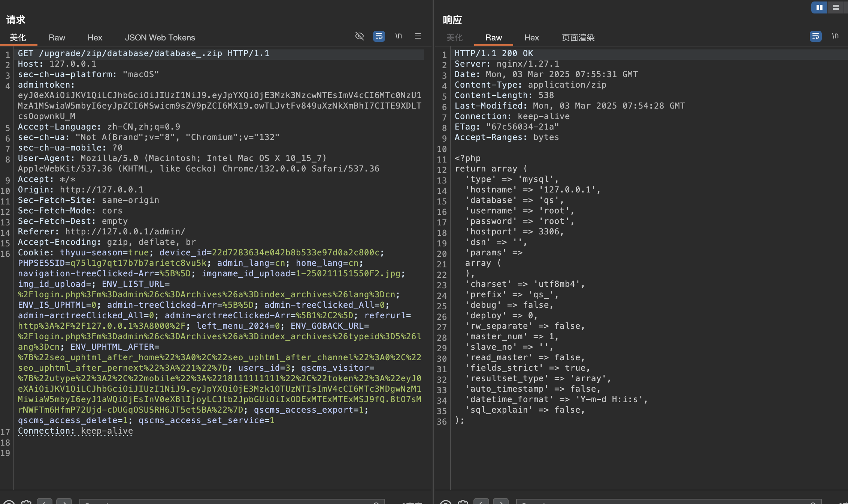The image size is (848, 504).
Task: Click the 'prefix' => 'qs_' line
Action: tap(512, 295)
